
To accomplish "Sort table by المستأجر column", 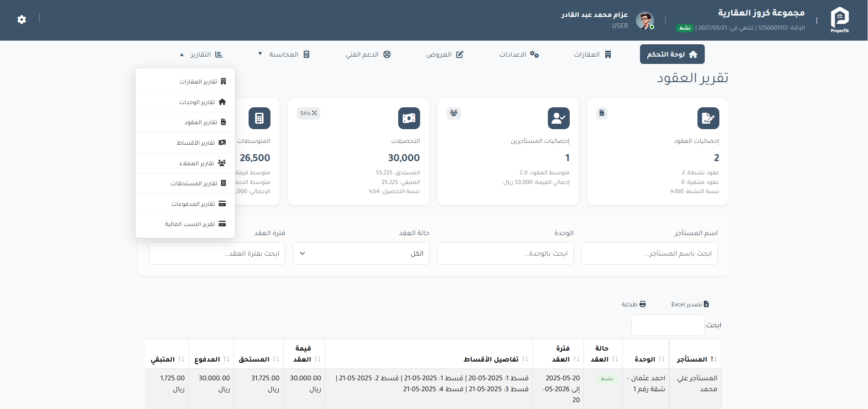I will (696, 354).
